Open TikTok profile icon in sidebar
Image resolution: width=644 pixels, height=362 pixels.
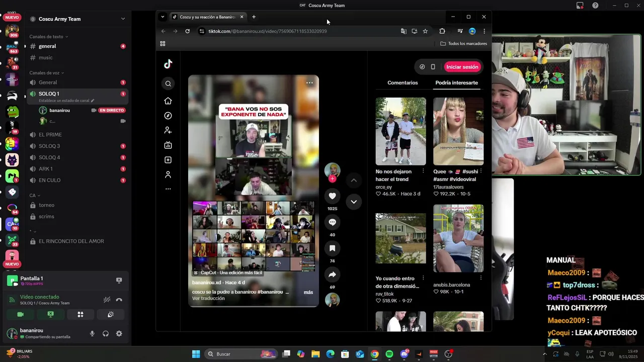pyautogui.click(x=168, y=174)
